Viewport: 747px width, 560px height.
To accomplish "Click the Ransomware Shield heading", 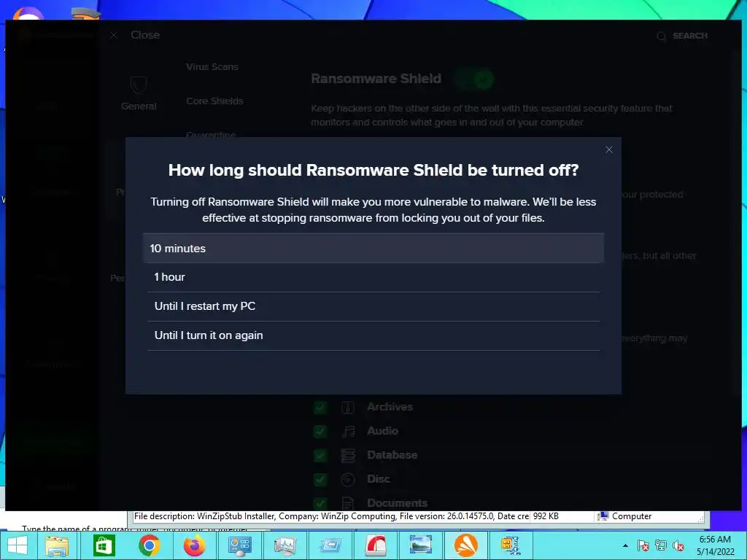I will tap(376, 79).
